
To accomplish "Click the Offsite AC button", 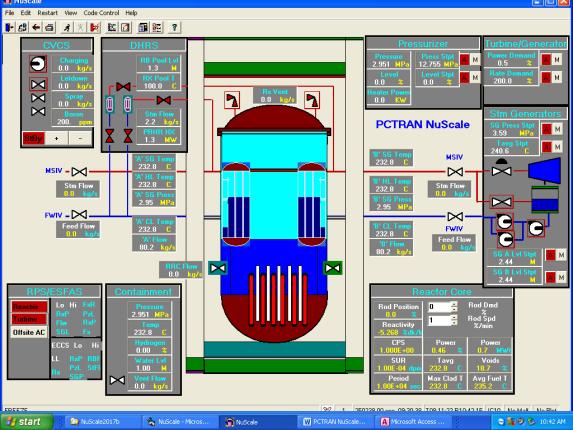I will pos(29,332).
